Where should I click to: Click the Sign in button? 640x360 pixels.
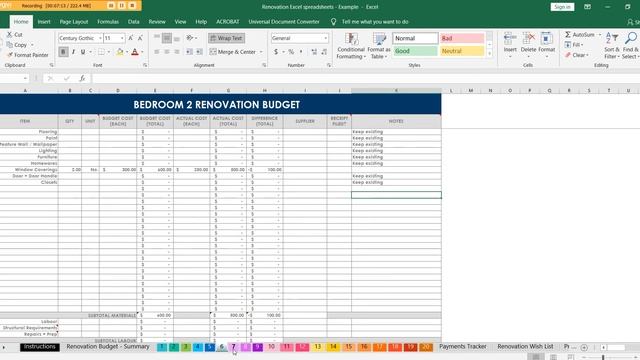pyautogui.click(x=562, y=7)
